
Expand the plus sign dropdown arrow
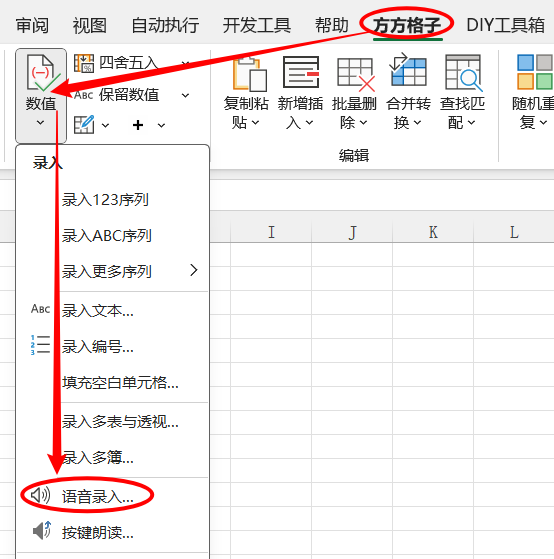click(x=161, y=125)
